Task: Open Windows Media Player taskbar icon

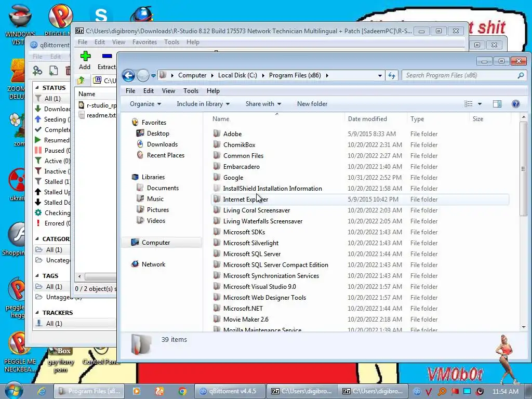Action: coord(137,391)
